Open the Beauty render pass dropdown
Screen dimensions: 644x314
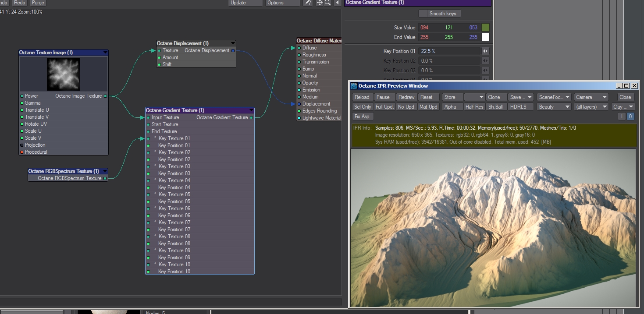point(554,107)
